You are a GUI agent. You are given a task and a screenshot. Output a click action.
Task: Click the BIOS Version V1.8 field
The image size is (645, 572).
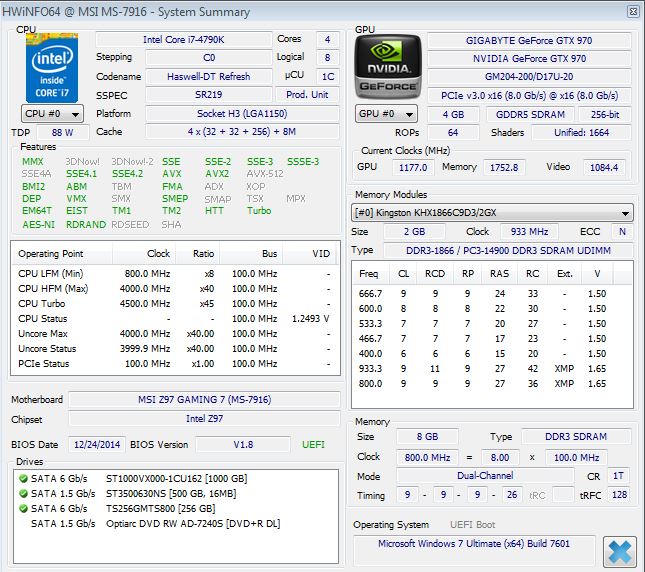pos(243,445)
